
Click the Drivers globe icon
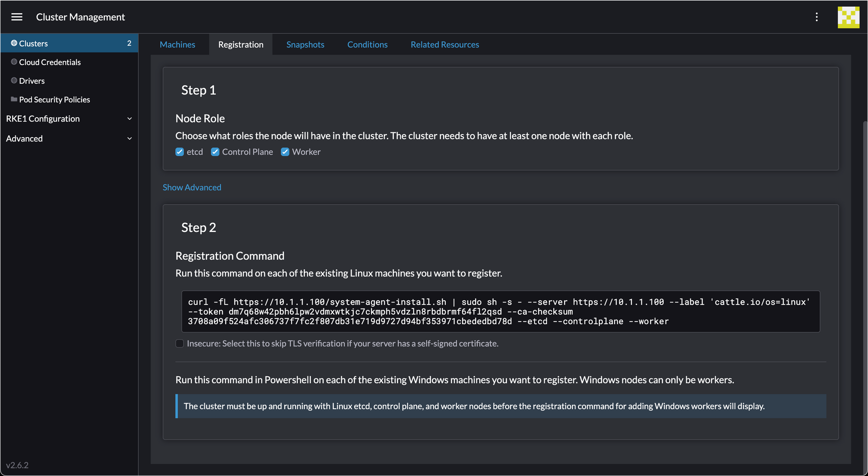(14, 81)
